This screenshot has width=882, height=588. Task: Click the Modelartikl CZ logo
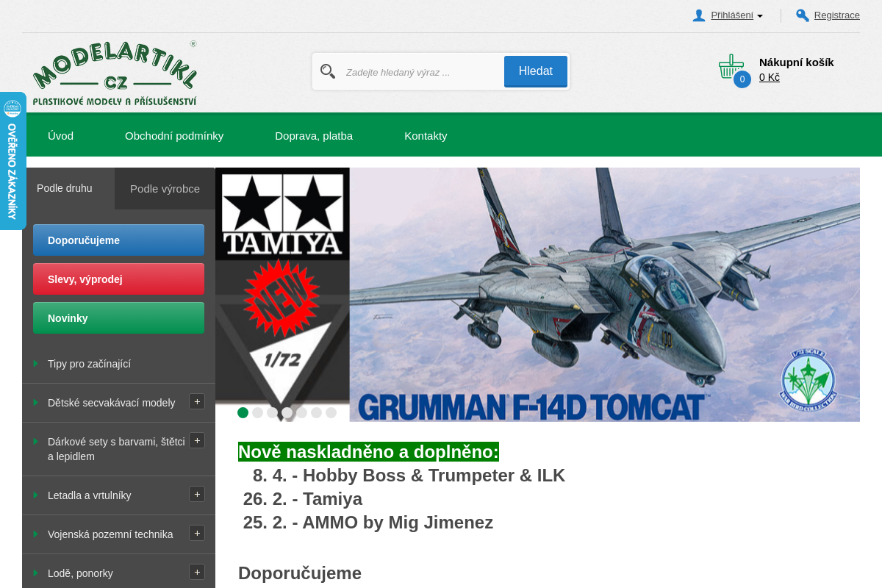[x=115, y=73]
